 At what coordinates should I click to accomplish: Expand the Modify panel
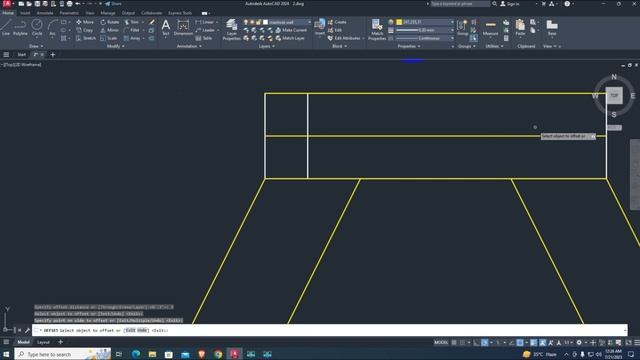(116, 46)
